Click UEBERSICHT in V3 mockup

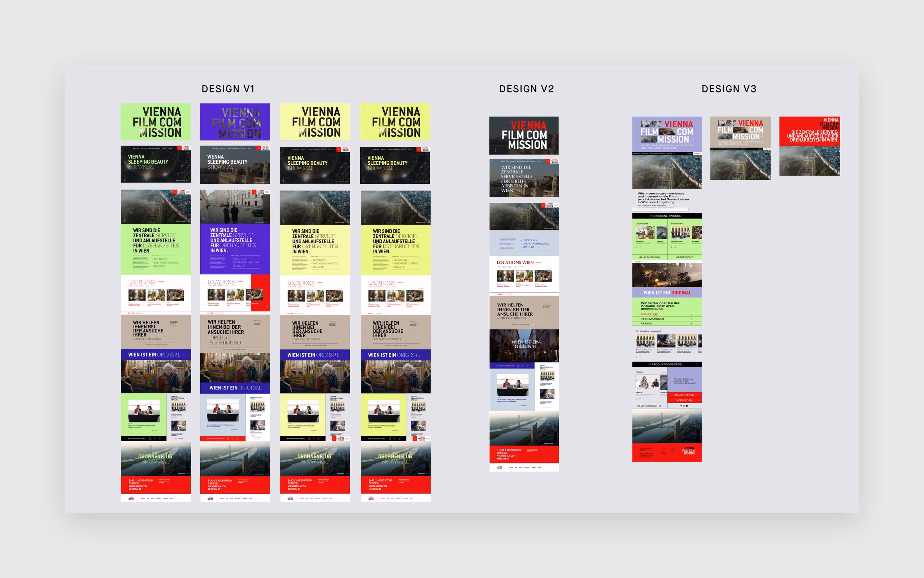click(684, 257)
